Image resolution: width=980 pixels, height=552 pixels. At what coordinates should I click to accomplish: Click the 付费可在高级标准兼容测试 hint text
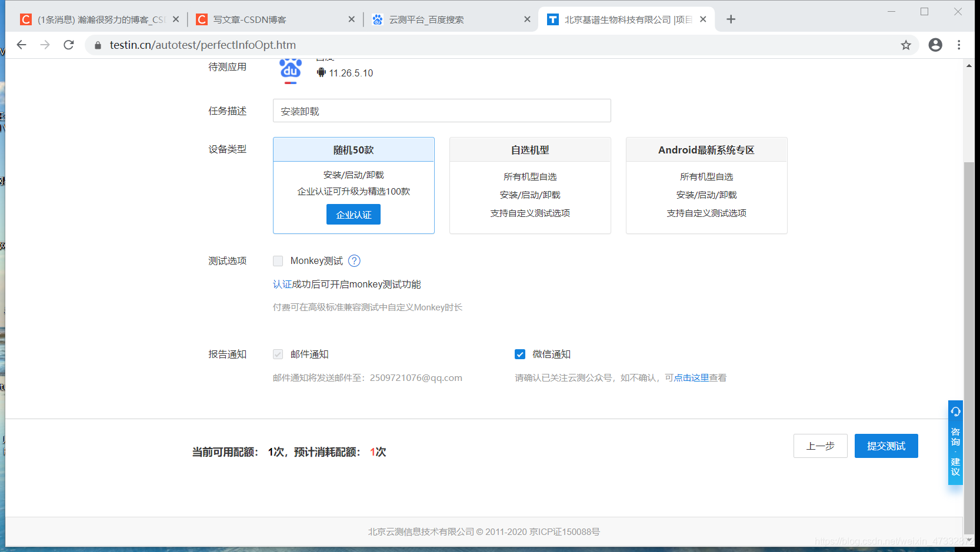[368, 307]
